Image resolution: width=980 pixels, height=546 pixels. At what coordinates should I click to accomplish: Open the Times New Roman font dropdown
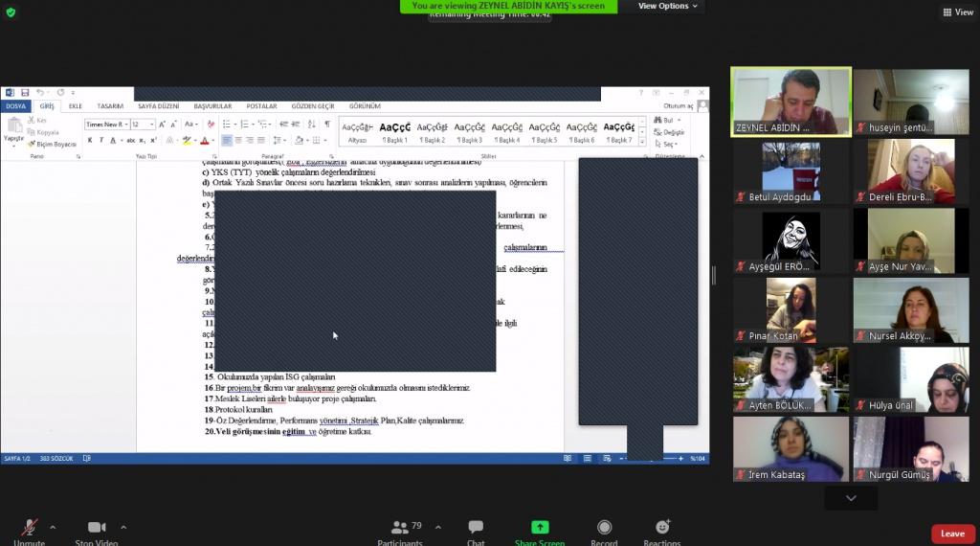click(123, 125)
